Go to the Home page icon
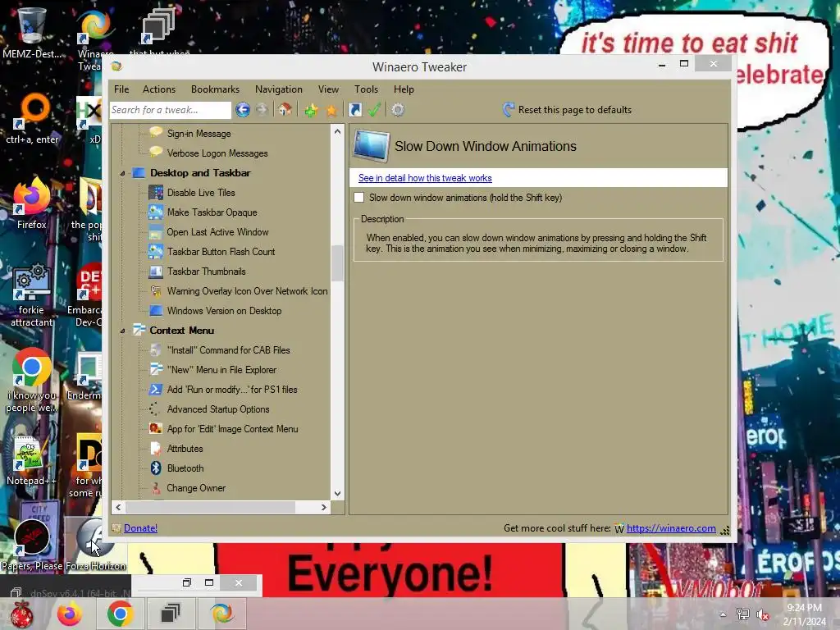The height and width of the screenshot is (630, 840). (x=285, y=110)
